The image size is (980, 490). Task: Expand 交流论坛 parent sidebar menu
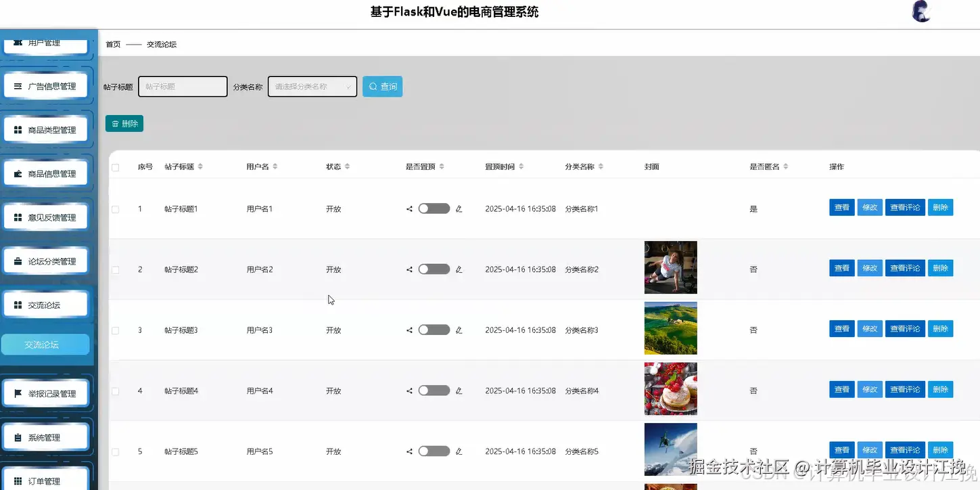pos(46,305)
